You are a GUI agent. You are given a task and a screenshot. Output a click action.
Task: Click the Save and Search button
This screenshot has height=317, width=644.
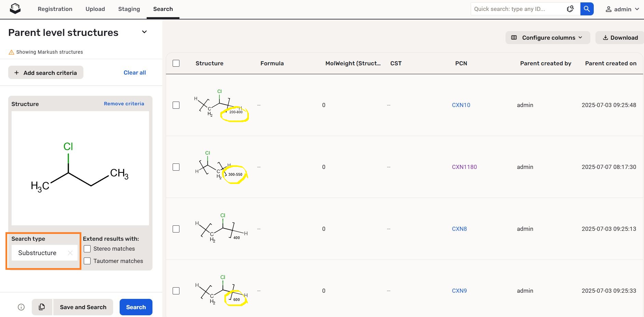(x=83, y=307)
